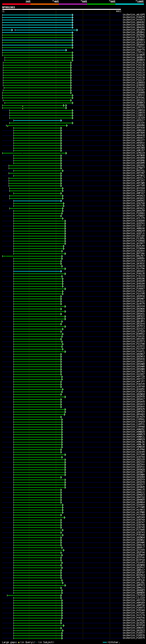Click the white query sequence bar
Image resolution: width=146 pixels, height=644 pixels.
[x=62, y=10]
